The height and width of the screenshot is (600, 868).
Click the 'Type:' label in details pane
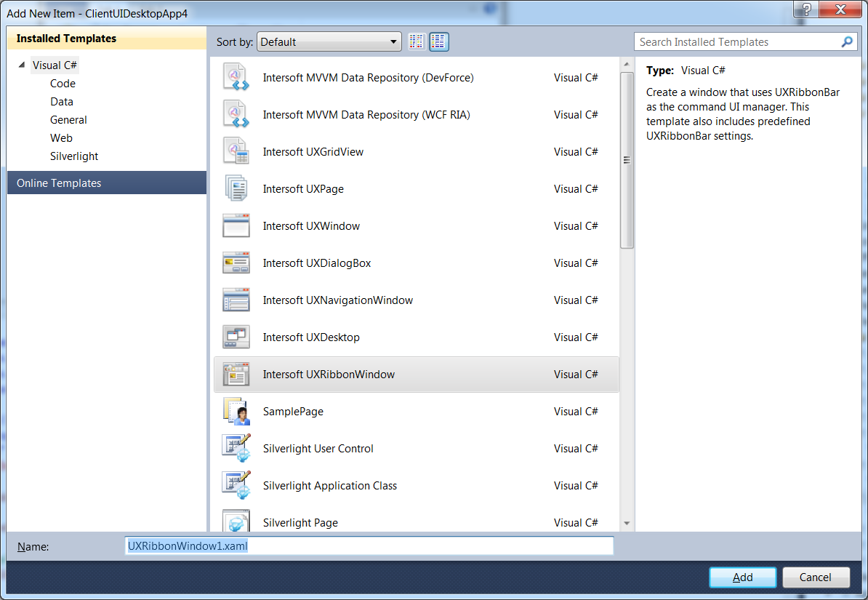[660, 71]
